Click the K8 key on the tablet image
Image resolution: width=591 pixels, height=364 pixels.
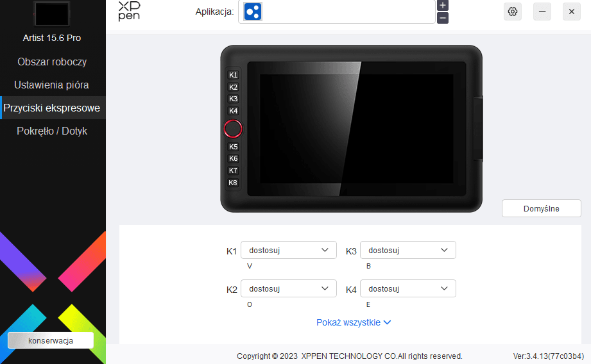coord(233,183)
